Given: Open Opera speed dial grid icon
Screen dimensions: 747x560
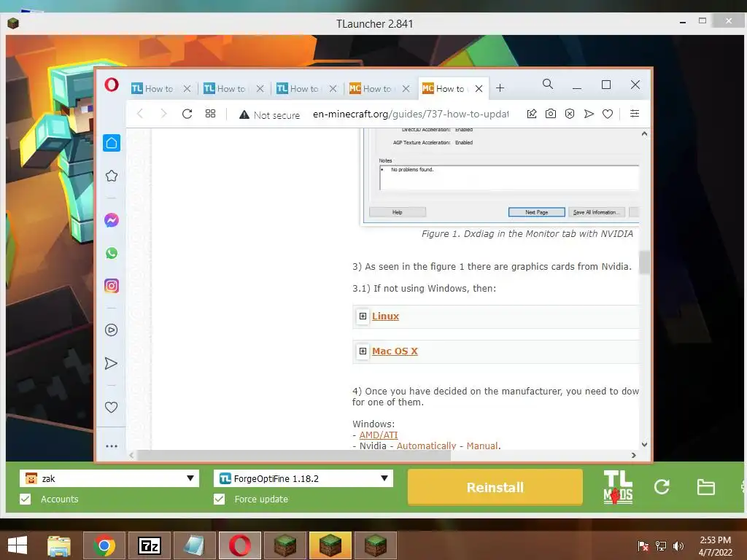Looking at the screenshot, I should point(210,113).
